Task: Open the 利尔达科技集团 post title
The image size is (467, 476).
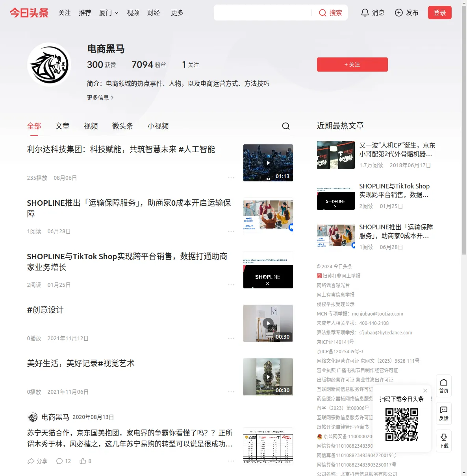Action: (121, 149)
